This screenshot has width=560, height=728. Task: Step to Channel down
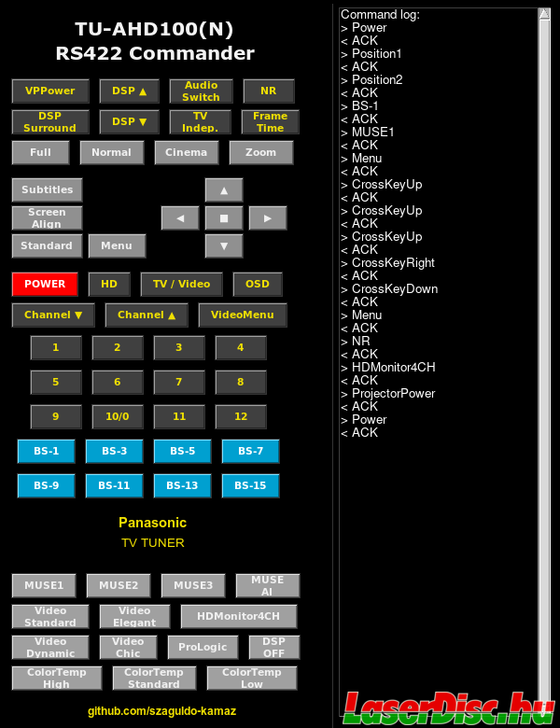tap(53, 315)
